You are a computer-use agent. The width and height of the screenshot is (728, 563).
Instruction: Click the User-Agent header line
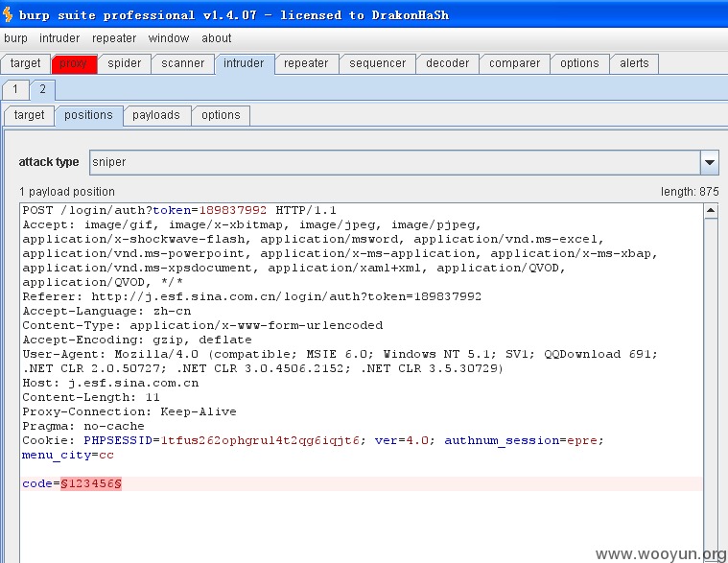coord(340,361)
